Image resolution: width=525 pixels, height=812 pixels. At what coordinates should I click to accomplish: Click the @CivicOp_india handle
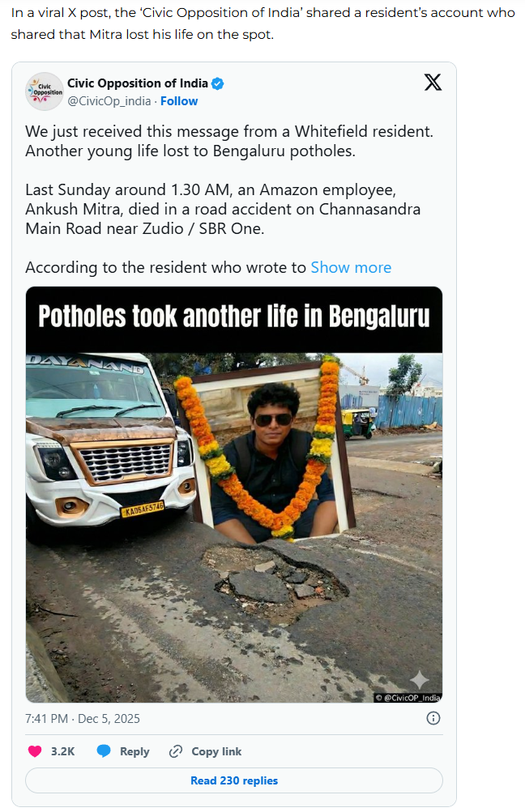pos(109,101)
